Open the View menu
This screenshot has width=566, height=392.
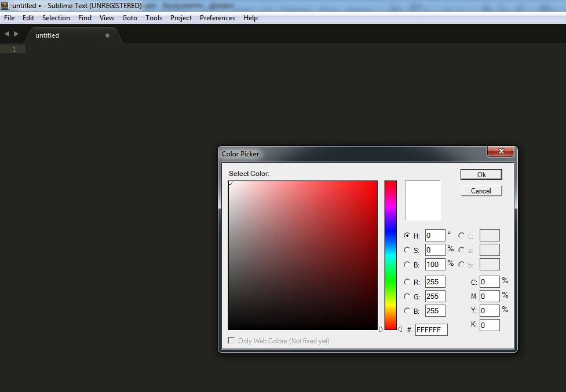[107, 18]
